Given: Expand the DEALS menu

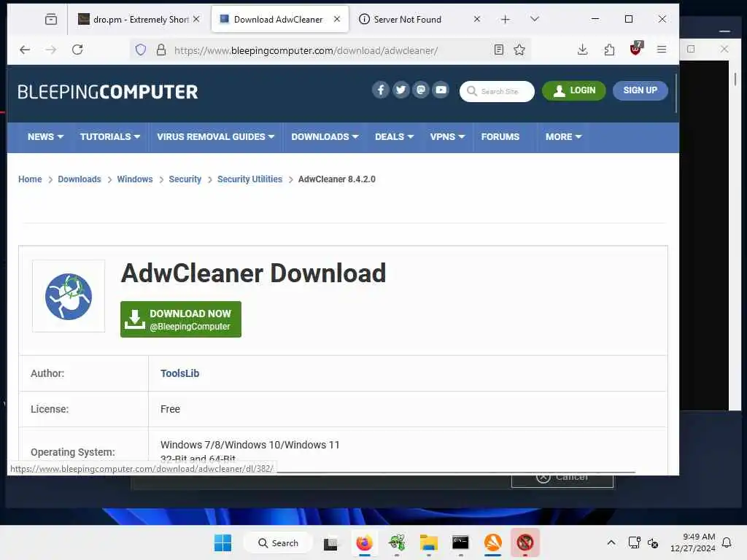Looking at the screenshot, I should pyautogui.click(x=395, y=136).
